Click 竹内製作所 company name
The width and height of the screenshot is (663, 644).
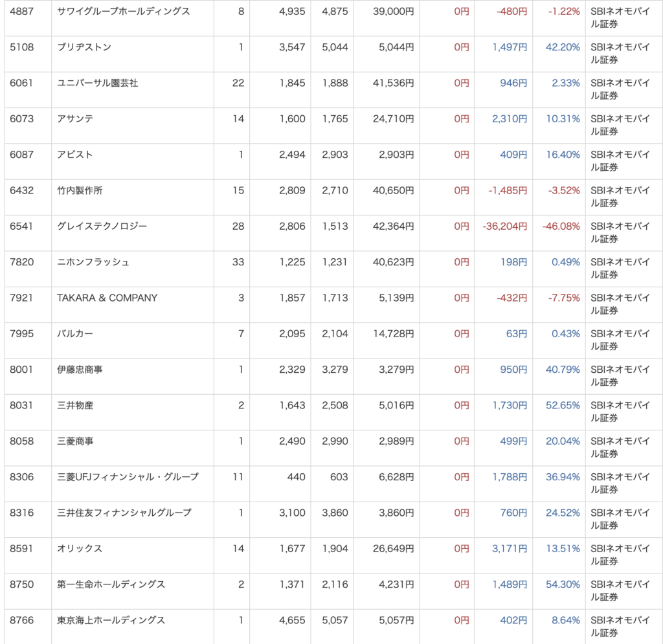pos(80,190)
